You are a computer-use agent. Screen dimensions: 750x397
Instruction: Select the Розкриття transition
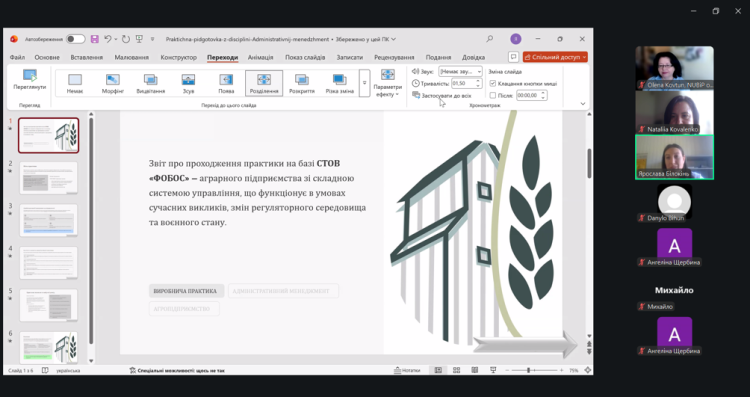click(301, 83)
